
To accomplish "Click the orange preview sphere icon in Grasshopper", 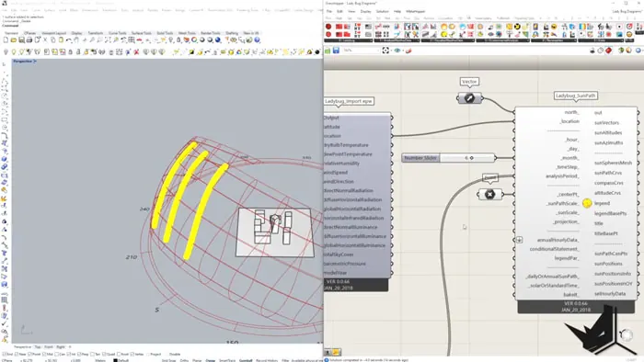I will [628, 51].
